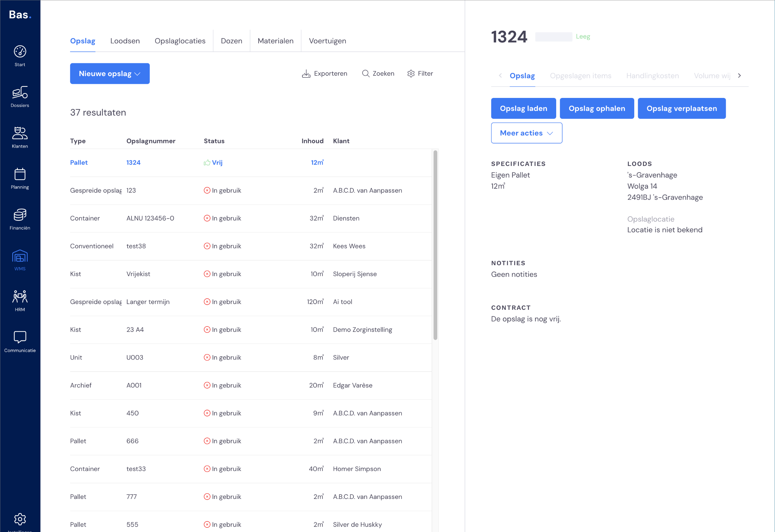Select the WMS warehouse icon
This screenshot has height=532, width=775.
20,256
